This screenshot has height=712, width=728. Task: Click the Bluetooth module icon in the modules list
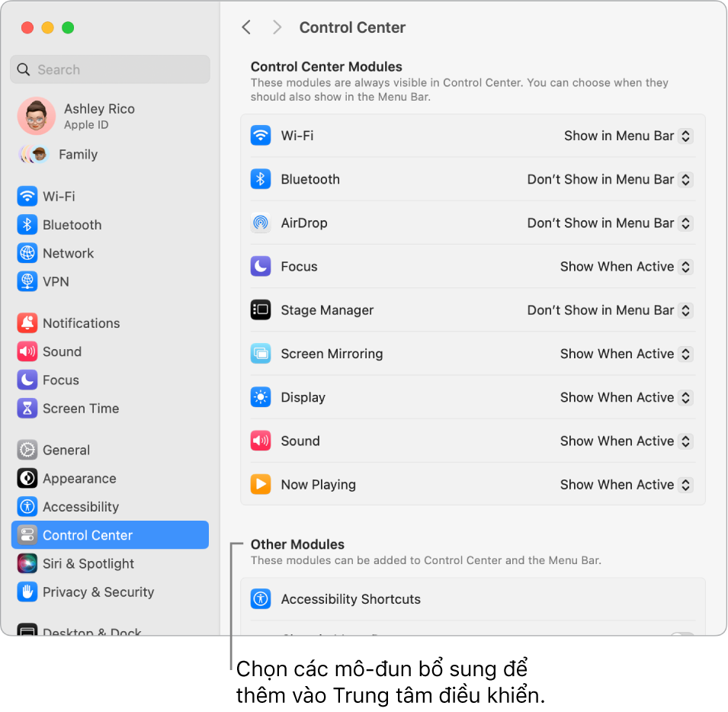tap(261, 179)
